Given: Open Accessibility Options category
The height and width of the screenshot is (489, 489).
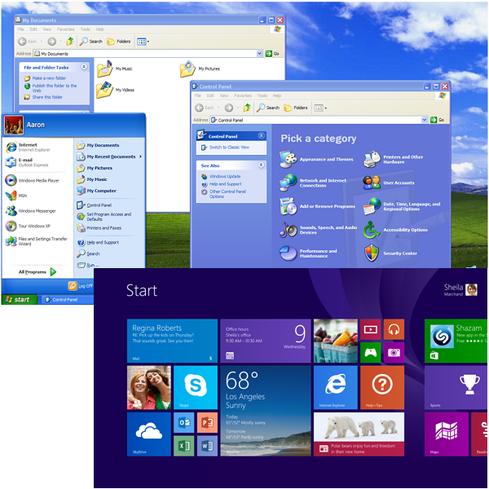Looking at the screenshot, I should pos(395,230).
